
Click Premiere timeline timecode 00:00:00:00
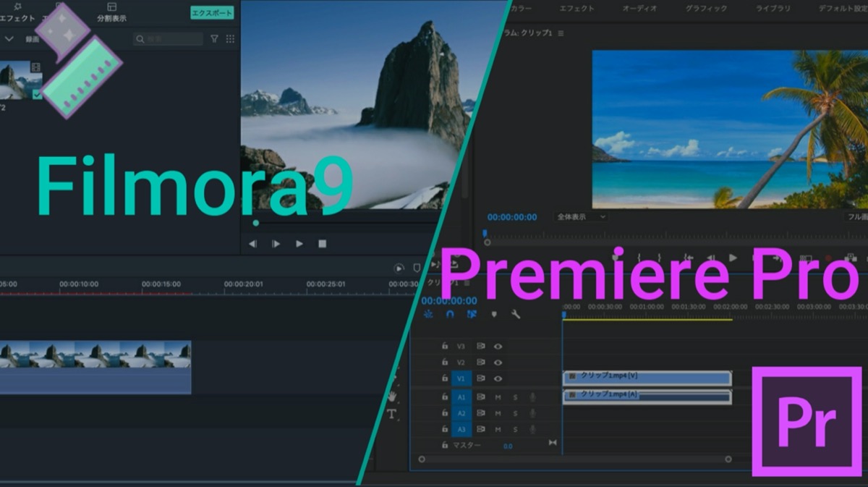449,300
